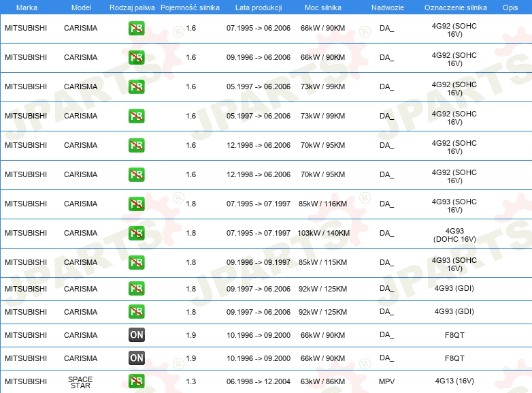This screenshot has width=532, height=393.
Task: Click the Nadwozie column header
Action: tap(388, 7)
